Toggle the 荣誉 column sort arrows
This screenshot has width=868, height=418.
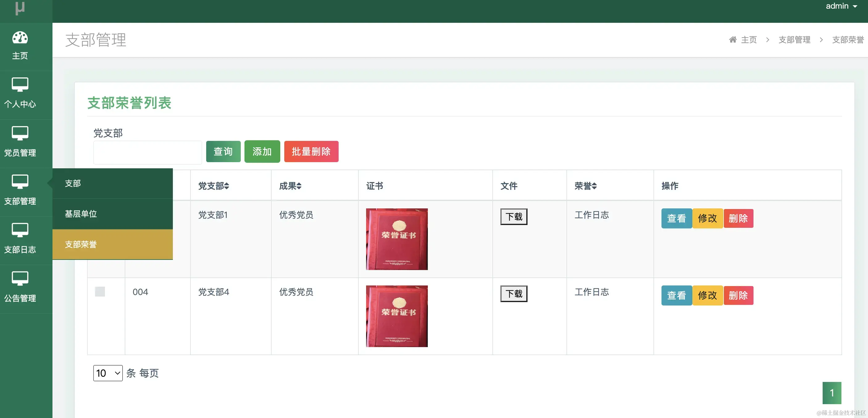point(594,186)
